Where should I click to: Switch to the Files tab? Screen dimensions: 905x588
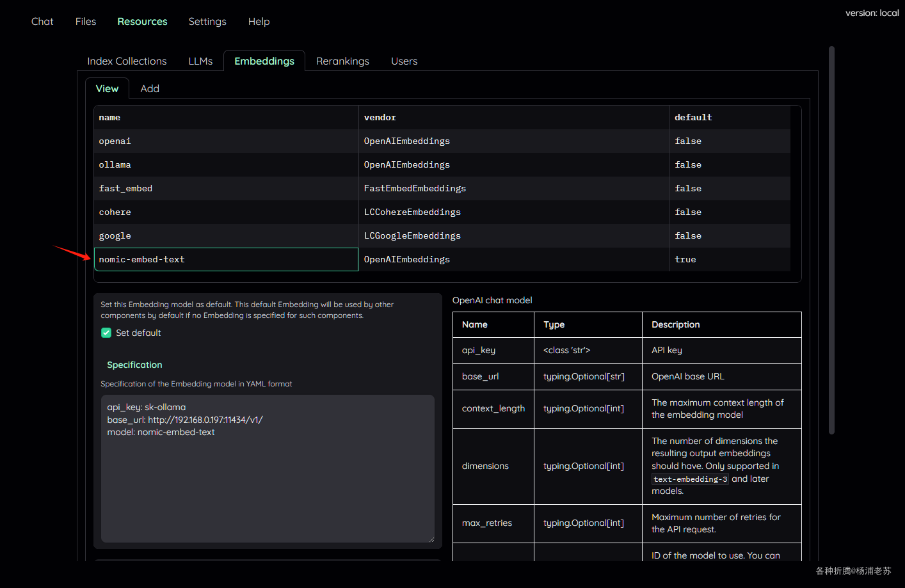pos(86,22)
